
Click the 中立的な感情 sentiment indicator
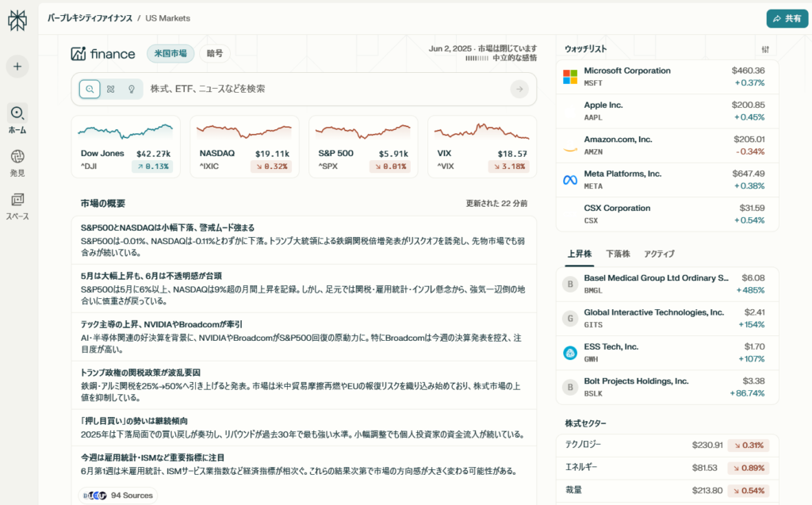[x=501, y=58]
